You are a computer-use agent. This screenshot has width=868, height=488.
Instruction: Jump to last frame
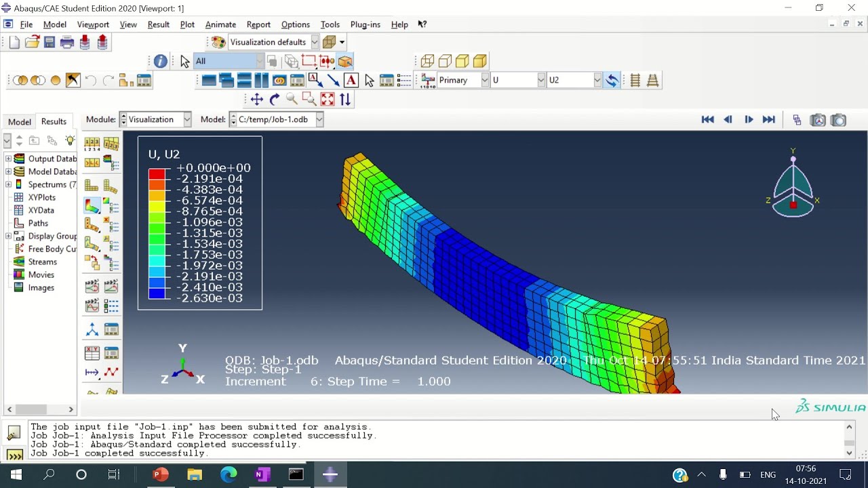pos(769,119)
